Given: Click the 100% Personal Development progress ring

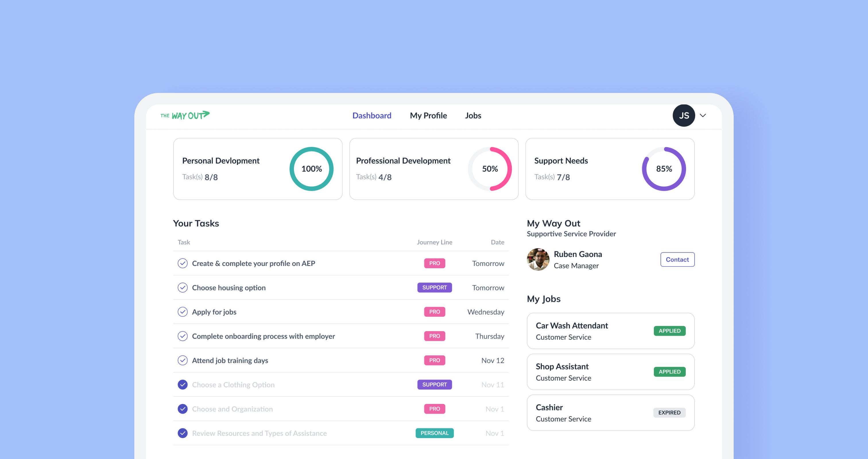Looking at the screenshot, I should 311,169.
